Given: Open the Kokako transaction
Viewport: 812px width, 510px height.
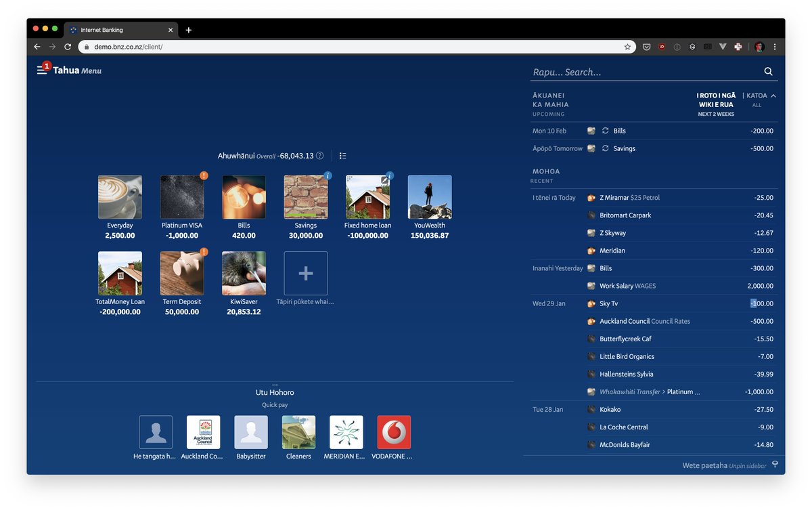Looking at the screenshot, I should (653, 409).
